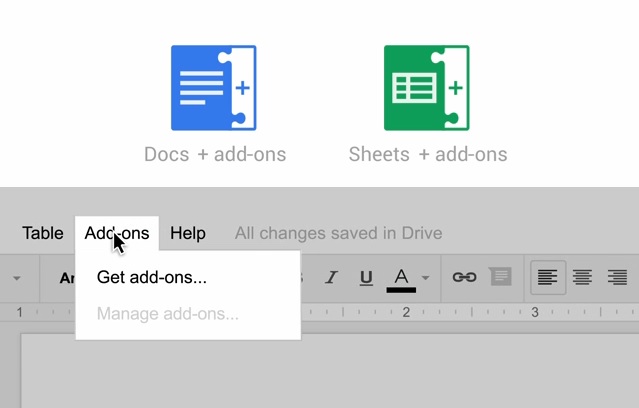Select Get add-ons... from the menu

pyautogui.click(x=152, y=277)
